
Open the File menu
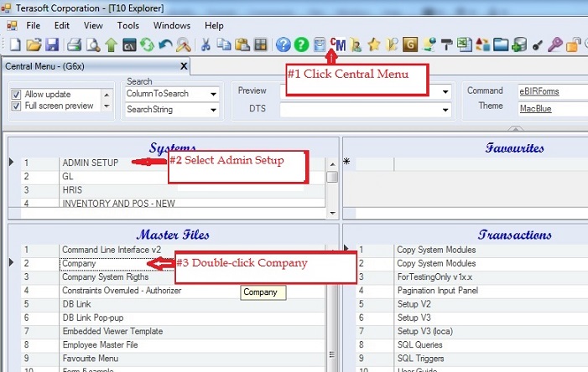tap(33, 25)
